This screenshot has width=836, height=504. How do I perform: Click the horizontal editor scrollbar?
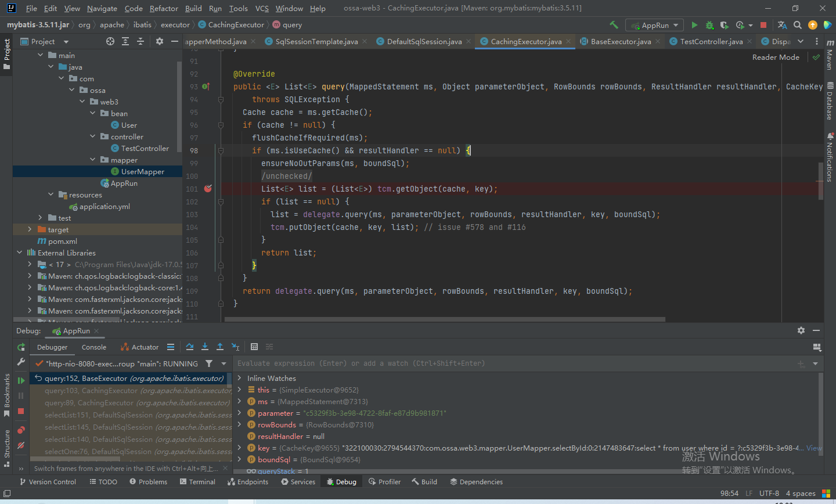coord(445,319)
